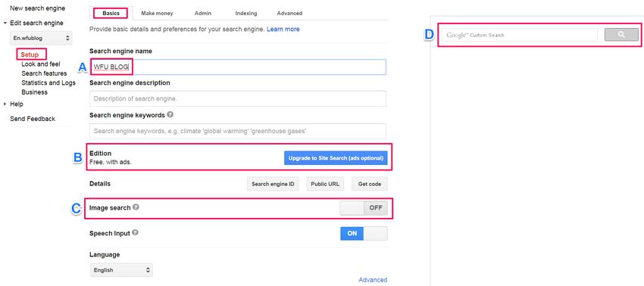Screen dimensions: 644x286
Task: Click the Get code button
Action: (369, 184)
